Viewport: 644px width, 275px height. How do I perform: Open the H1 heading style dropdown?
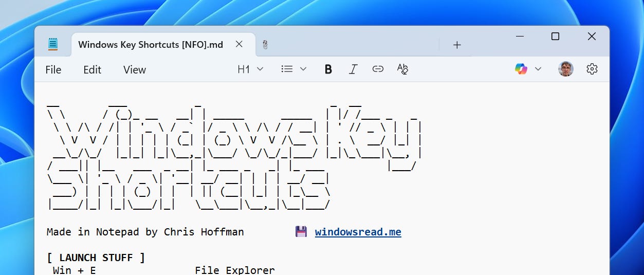click(x=250, y=69)
